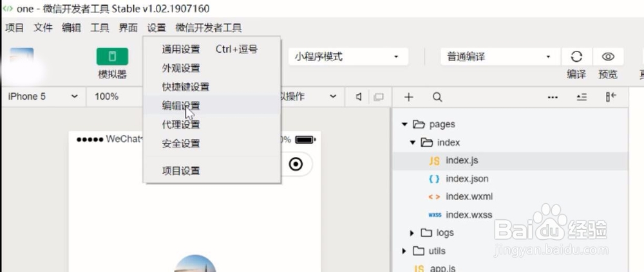644x272 pixels.
Task: Open the 普通编译 compile mode dropdown
Action: point(500,57)
